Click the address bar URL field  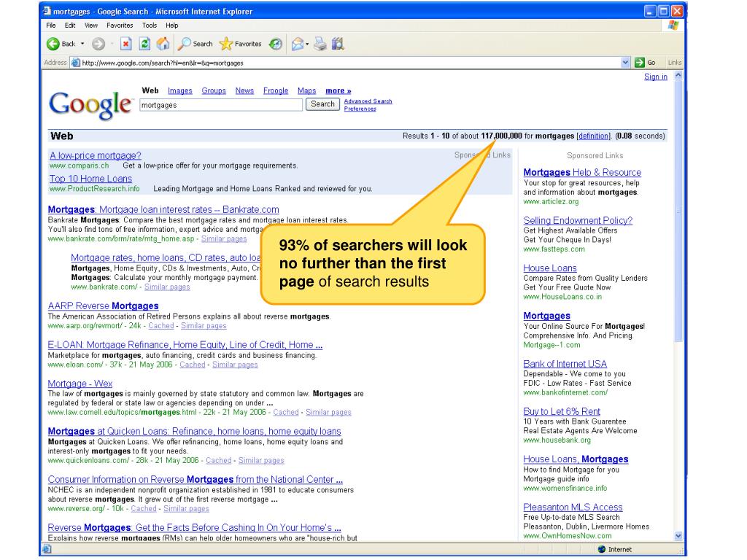point(351,63)
